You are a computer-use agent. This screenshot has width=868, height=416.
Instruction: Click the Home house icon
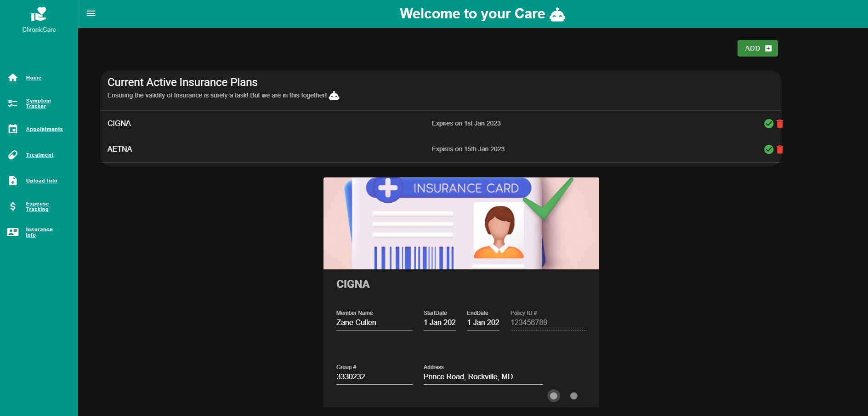pos(13,78)
